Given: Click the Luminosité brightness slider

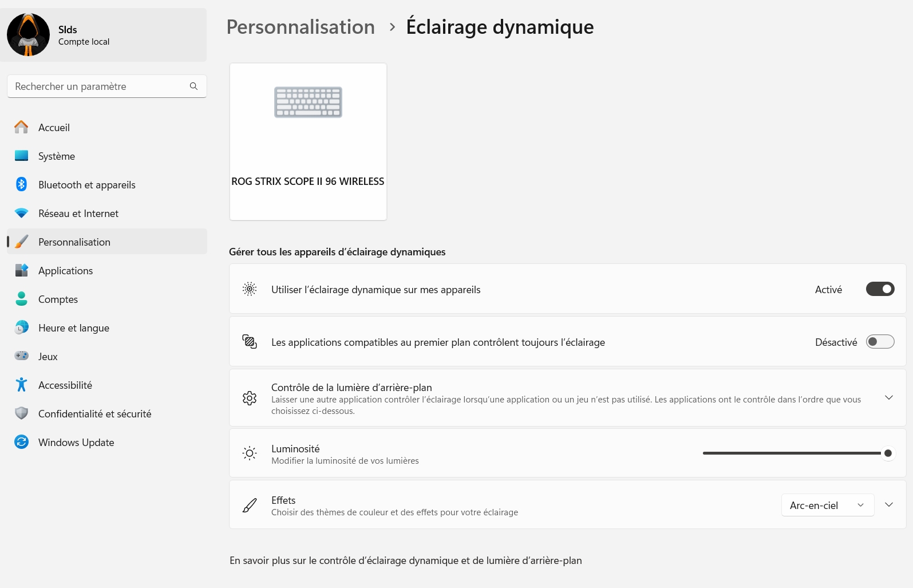Looking at the screenshot, I should (x=793, y=453).
